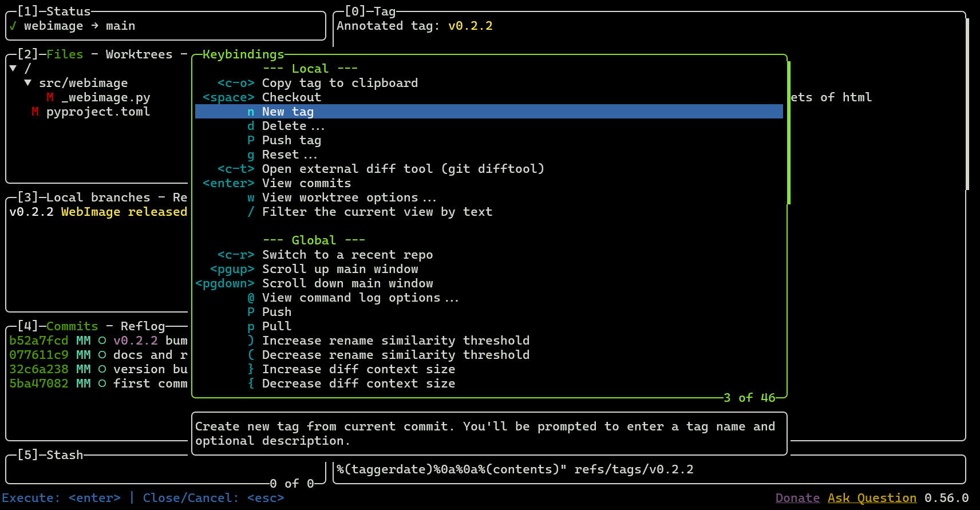Click the red M marker beside pyproject.toml
980x510 pixels.
35,112
